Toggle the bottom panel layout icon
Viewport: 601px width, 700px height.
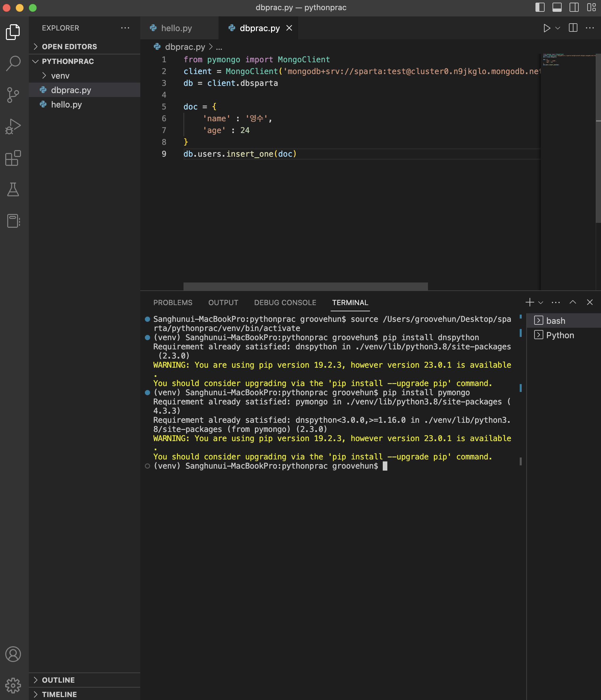coord(557,8)
